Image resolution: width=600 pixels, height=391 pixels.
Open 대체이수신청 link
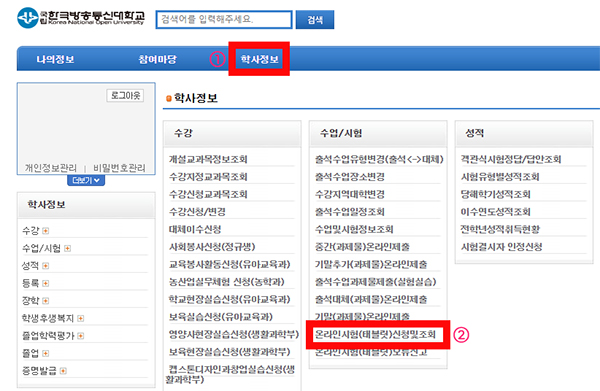point(195,229)
